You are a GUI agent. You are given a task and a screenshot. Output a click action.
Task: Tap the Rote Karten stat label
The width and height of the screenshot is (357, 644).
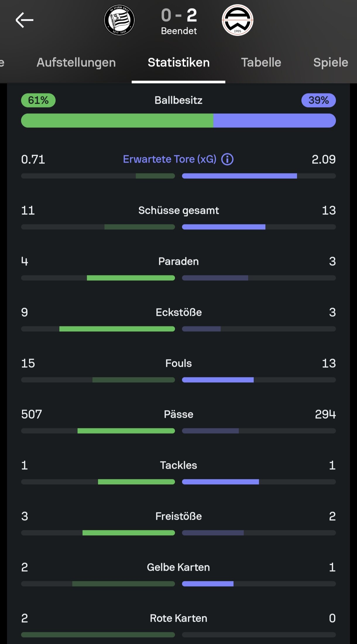(x=179, y=618)
